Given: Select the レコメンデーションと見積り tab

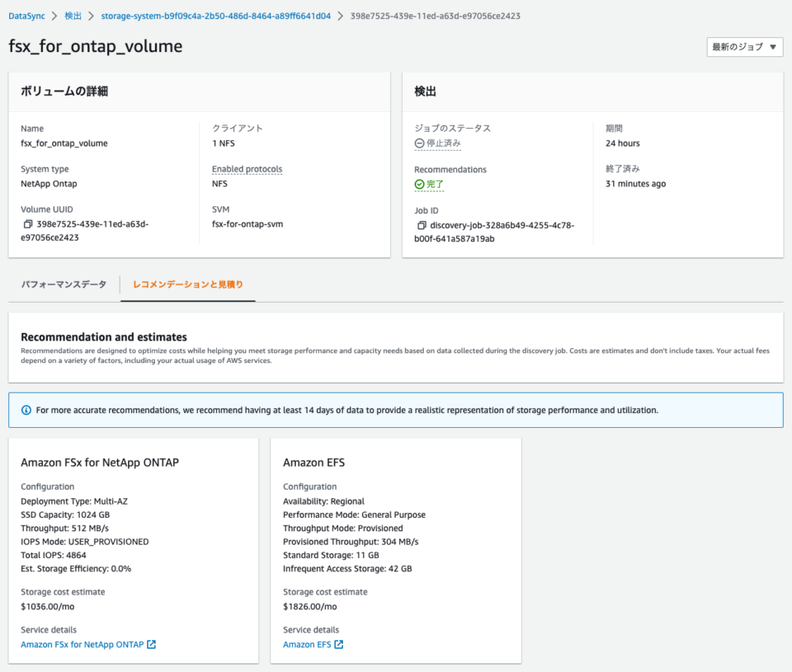Looking at the screenshot, I should [x=187, y=284].
